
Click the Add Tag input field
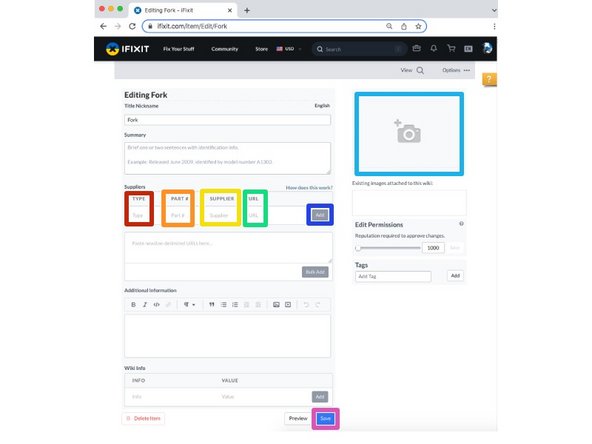pos(393,276)
